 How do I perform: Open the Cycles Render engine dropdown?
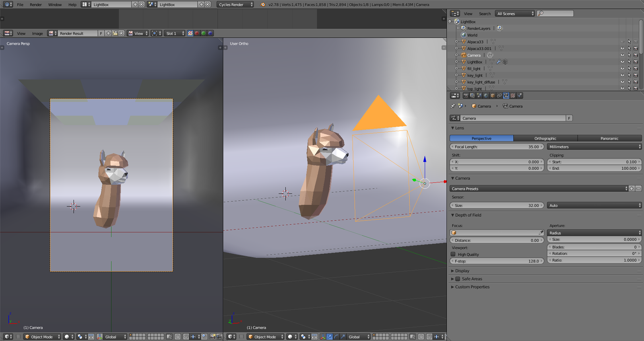point(235,4)
